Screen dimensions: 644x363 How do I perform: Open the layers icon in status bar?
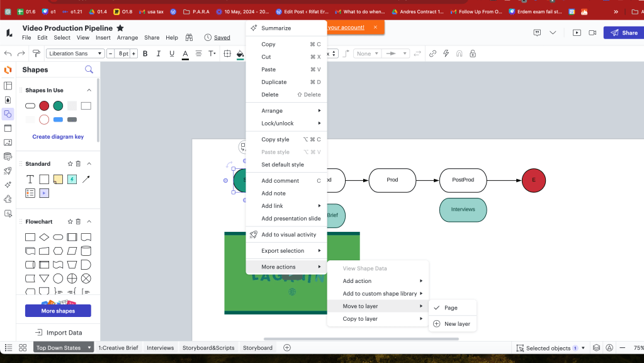[x=596, y=348]
